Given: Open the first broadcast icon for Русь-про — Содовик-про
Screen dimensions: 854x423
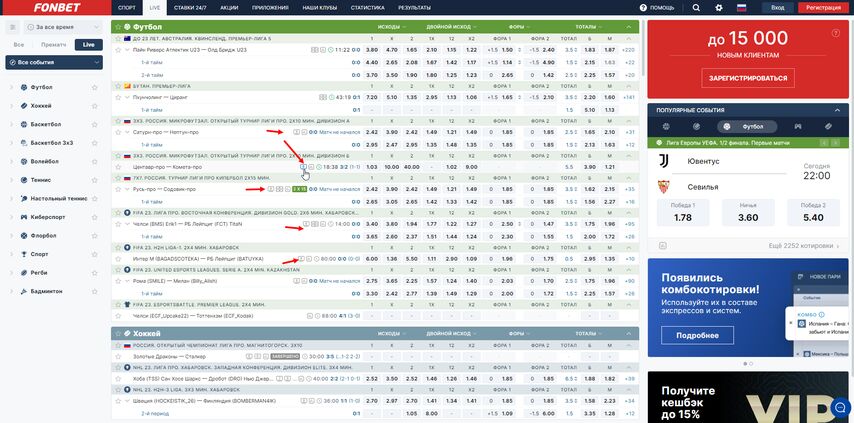Looking at the screenshot, I should [271, 189].
